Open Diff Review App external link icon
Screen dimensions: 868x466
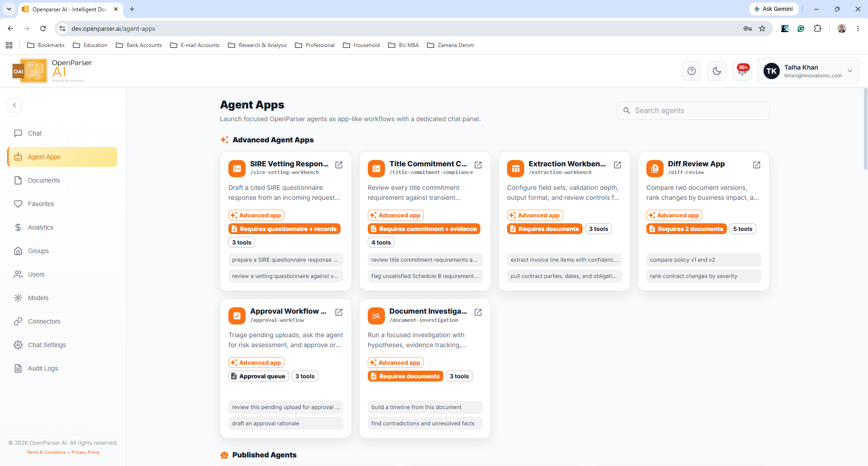[x=757, y=165]
